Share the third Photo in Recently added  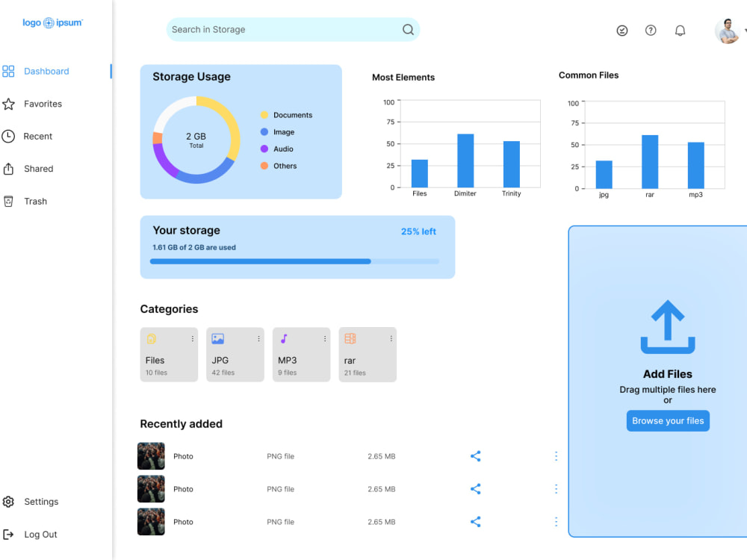point(475,522)
